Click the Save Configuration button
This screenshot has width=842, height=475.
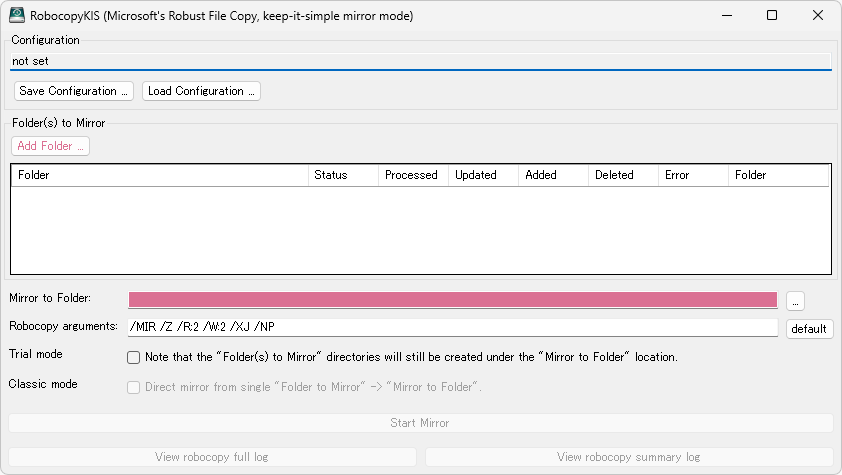point(74,91)
